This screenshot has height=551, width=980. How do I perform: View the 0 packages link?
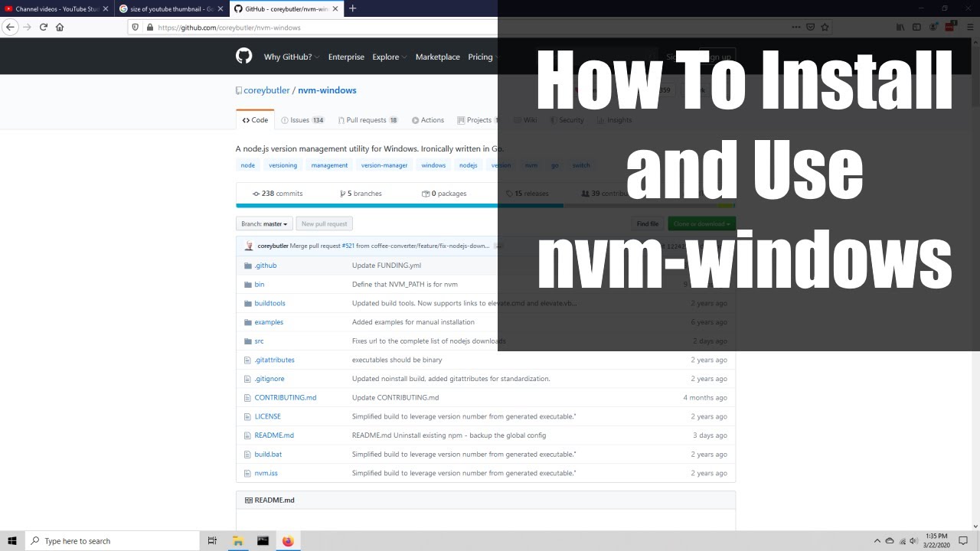444,194
